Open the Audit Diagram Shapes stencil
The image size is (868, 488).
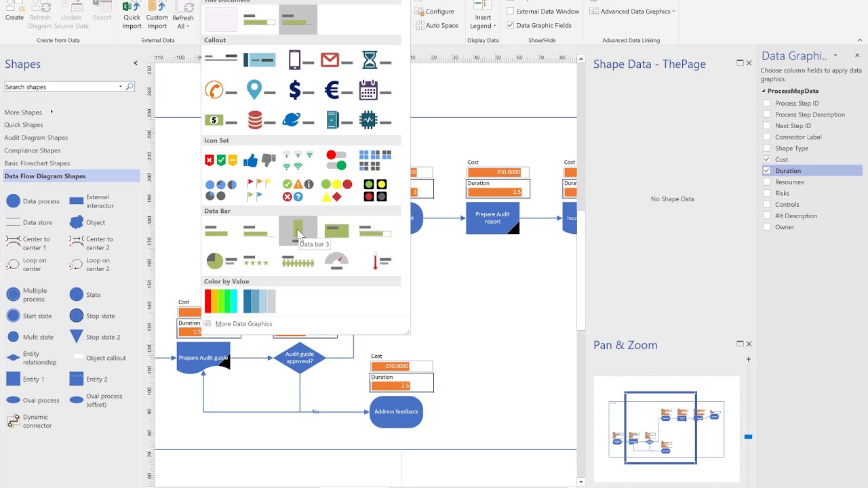36,138
